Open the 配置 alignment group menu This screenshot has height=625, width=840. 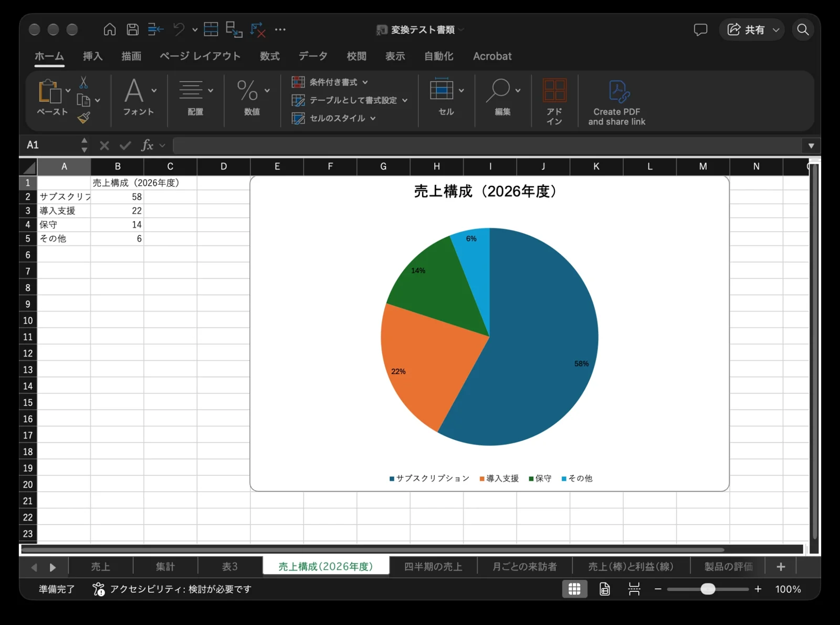[195, 97]
